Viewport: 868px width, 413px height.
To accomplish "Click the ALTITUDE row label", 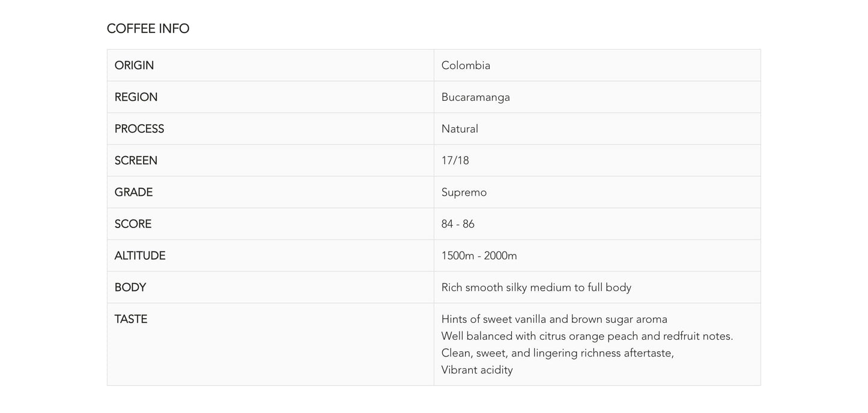I will tap(139, 256).
